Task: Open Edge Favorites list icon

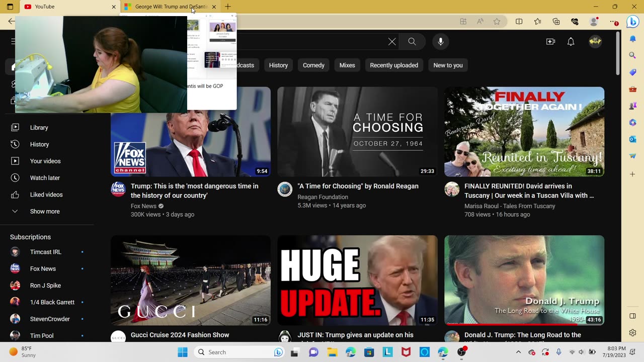Action: [x=537, y=22]
